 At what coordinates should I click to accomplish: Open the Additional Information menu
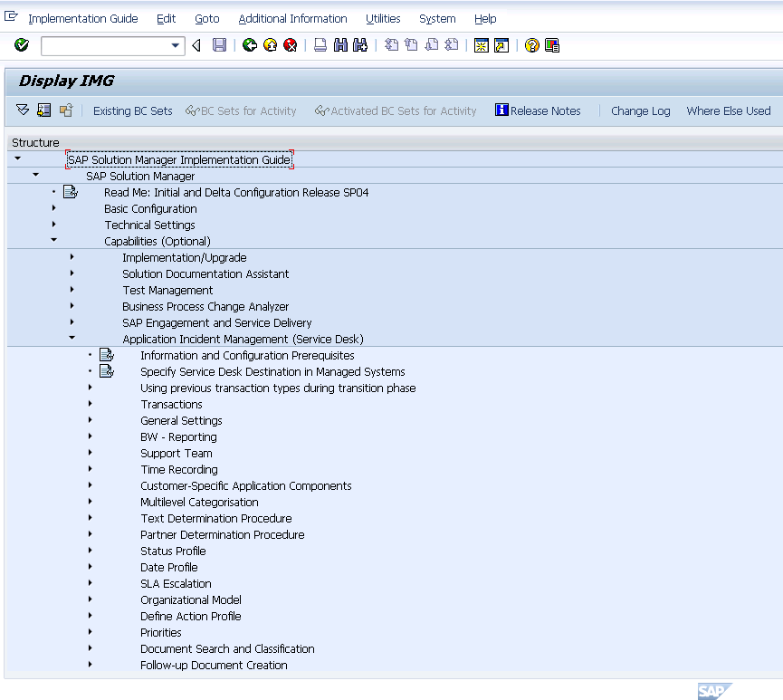(x=292, y=18)
